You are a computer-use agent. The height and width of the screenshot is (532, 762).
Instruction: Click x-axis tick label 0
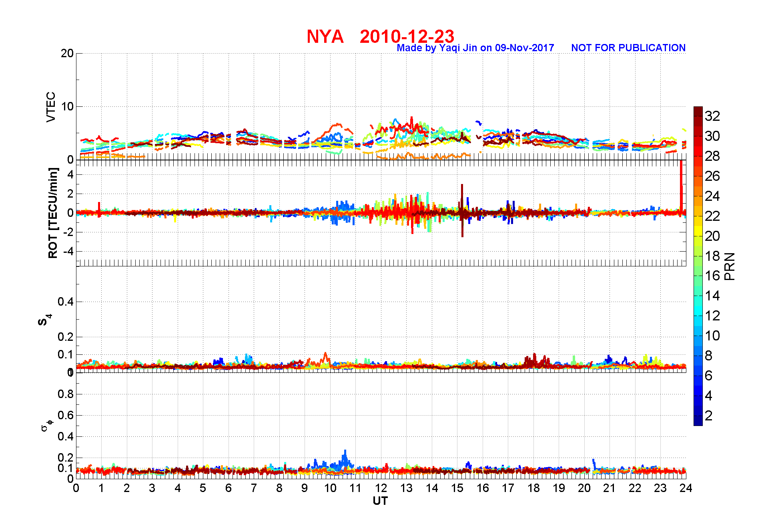coord(76,488)
